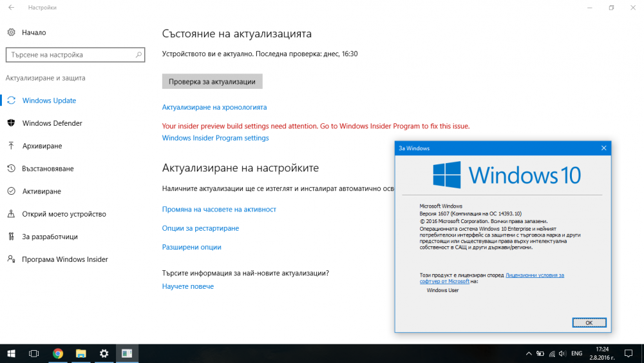Select the За Windows app on the taskbar
The width and height of the screenshot is (644, 363).
pyautogui.click(x=127, y=353)
